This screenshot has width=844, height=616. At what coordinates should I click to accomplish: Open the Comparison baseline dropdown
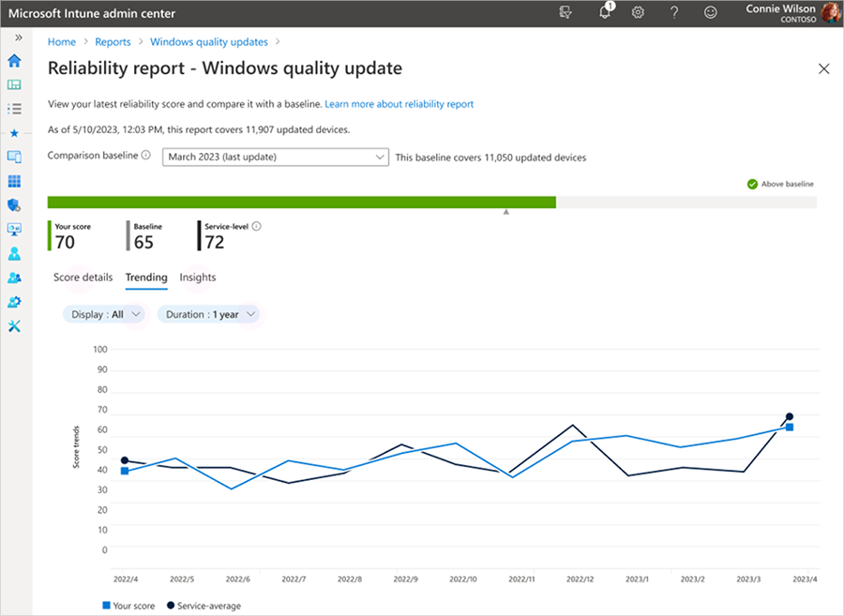(276, 158)
